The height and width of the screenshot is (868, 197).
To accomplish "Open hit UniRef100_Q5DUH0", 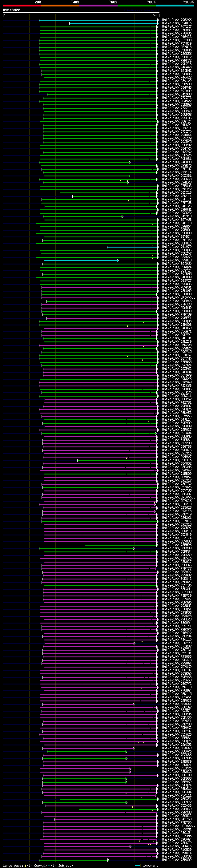I will [176, 50].
